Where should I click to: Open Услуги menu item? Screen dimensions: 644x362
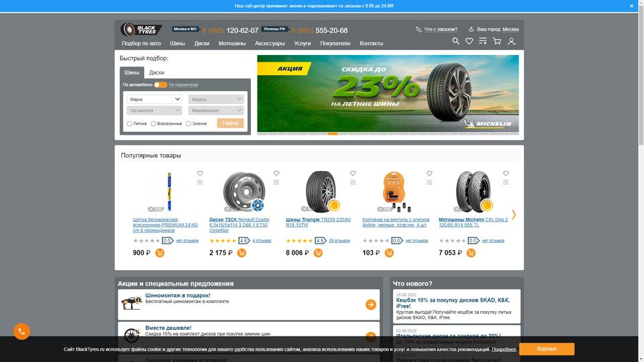coord(303,43)
